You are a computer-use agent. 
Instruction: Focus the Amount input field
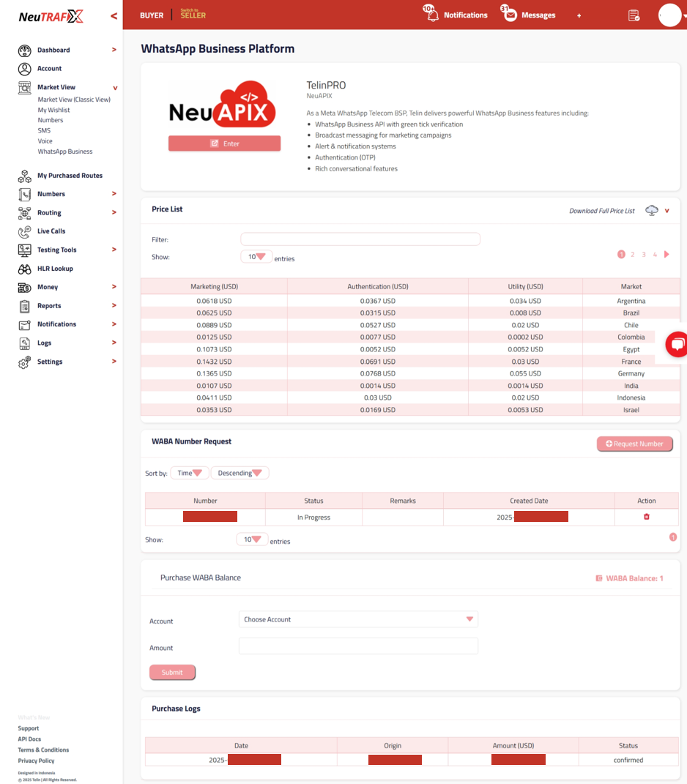[358, 646]
